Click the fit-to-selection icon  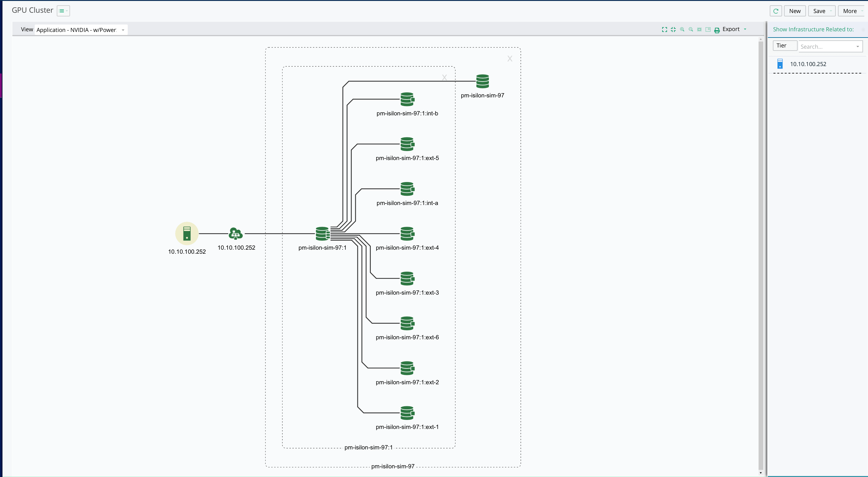click(x=699, y=30)
